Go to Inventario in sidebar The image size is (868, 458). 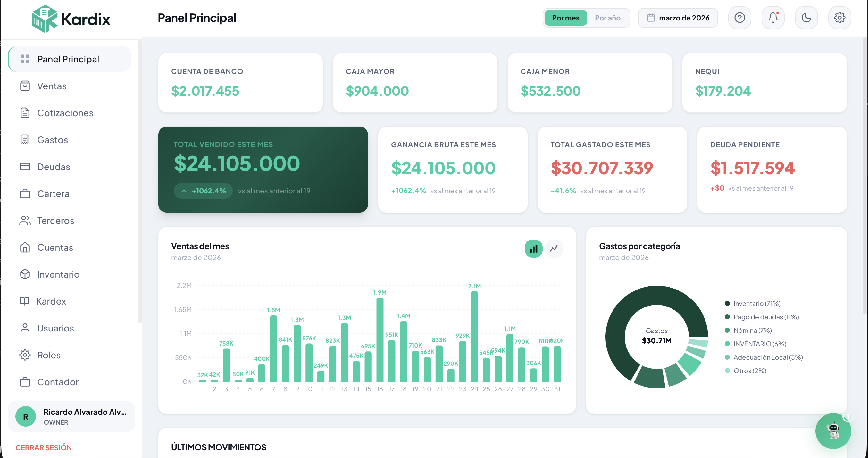[70, 274]
